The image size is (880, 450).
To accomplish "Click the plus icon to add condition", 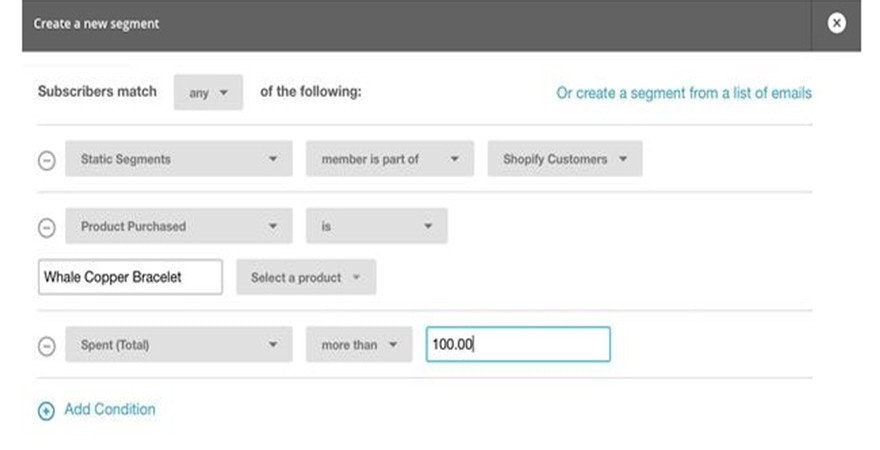I will tap(46, 410).
